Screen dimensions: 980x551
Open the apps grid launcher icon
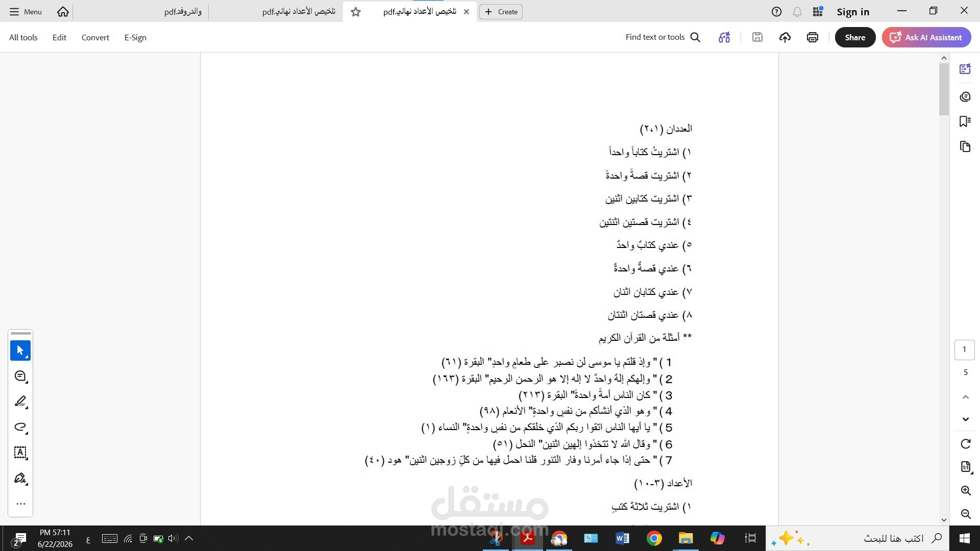[818, 12]
